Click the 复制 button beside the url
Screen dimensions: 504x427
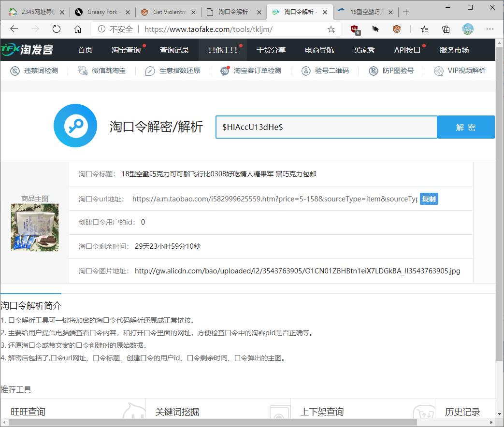click(429, 199)
